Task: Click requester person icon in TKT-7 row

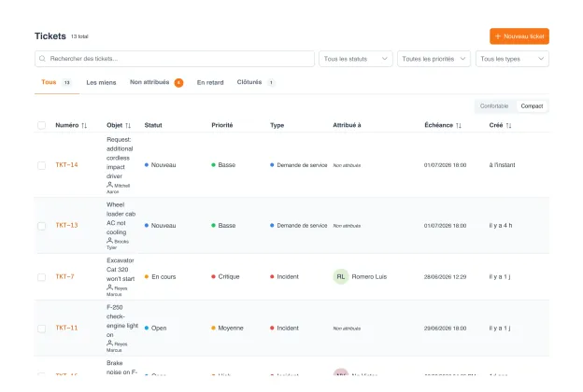Action: (x=109, y=287)
